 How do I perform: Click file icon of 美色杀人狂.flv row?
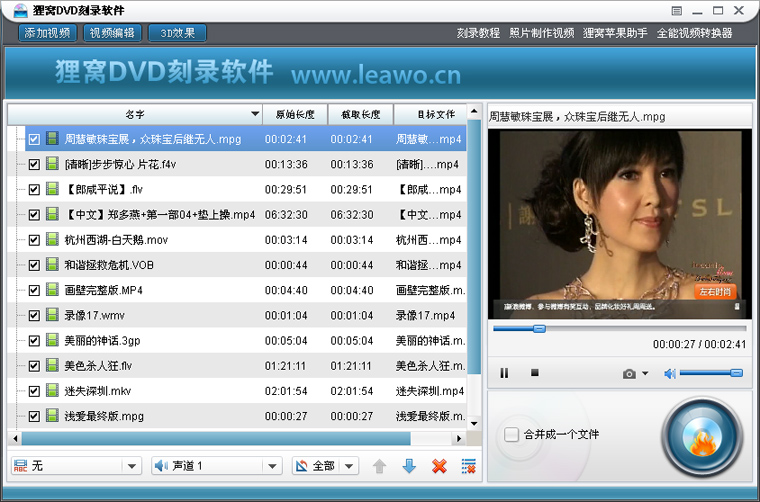point(52,365)
